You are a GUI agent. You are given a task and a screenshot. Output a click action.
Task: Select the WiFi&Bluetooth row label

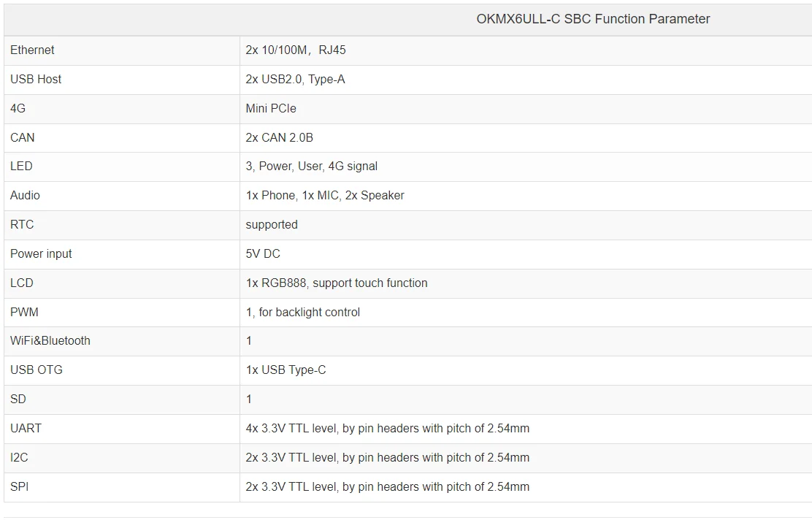(50, 341)
